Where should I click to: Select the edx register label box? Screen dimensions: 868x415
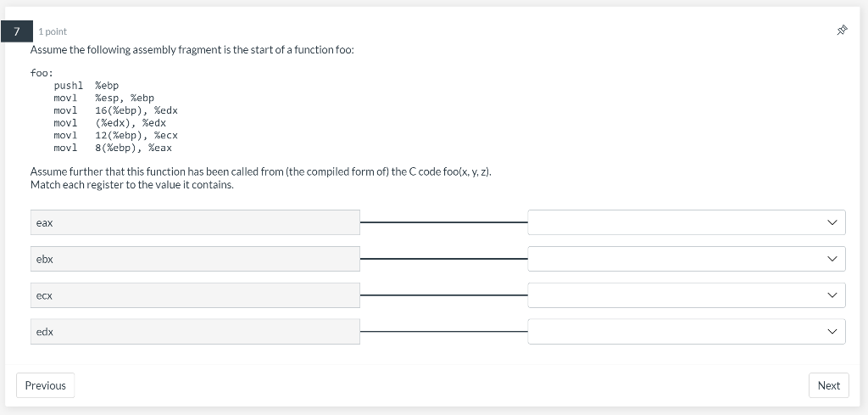(195, 332)
